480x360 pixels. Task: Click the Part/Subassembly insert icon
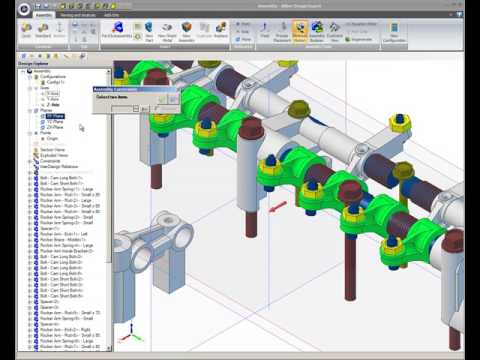coord(117,30)
